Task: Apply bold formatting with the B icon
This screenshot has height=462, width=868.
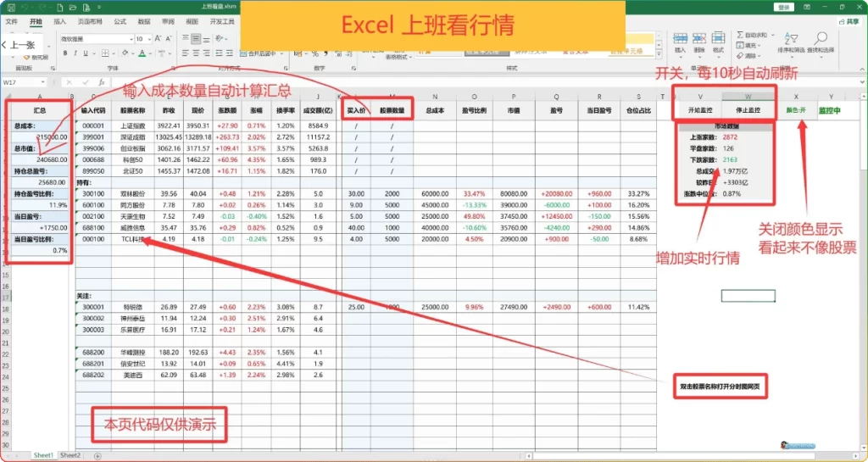Action: click(x=65, y=53)
